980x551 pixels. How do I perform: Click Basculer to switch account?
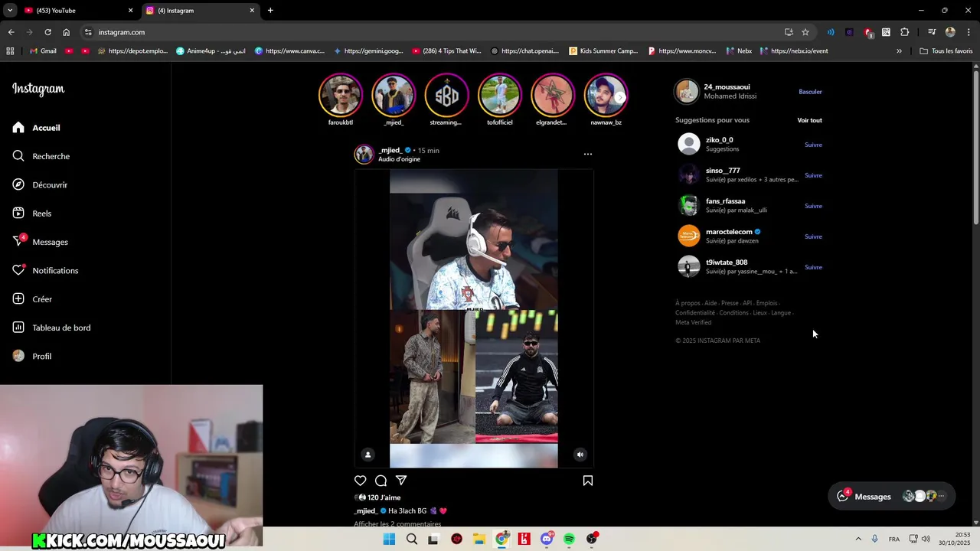(810, 92)
